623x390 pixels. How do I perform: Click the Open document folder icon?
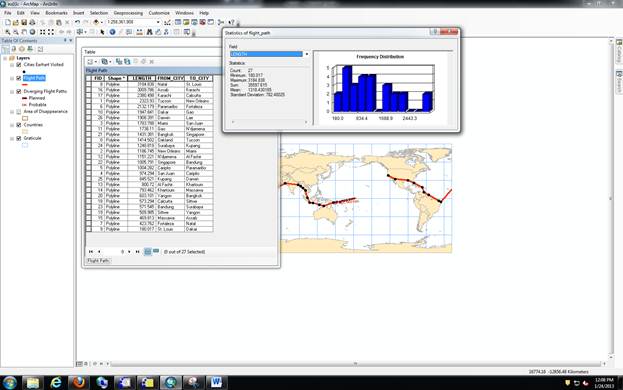(x=15, y=22)
